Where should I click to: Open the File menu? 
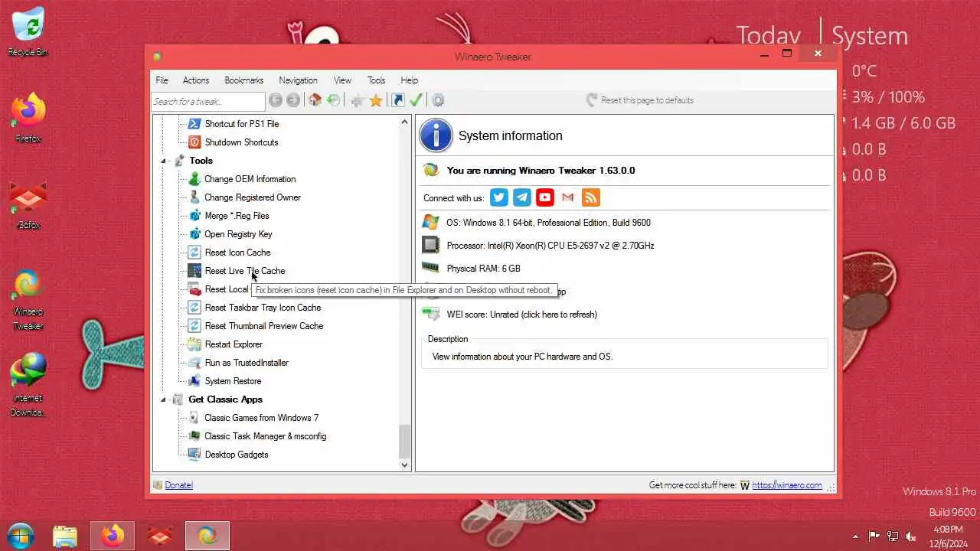pos(162,80)
